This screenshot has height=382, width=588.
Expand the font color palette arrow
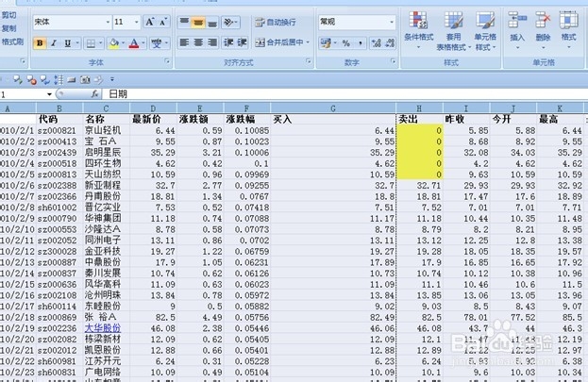click(x=143, y=43)
